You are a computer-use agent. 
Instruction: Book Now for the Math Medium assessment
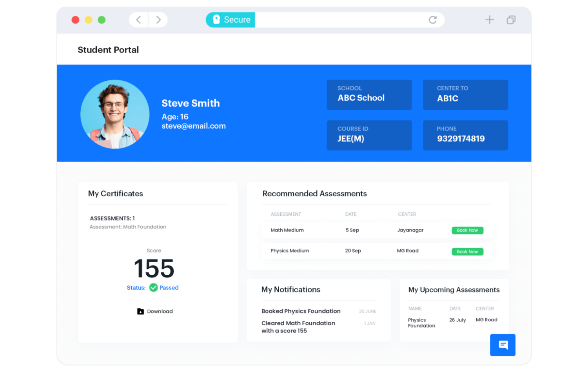[x=467, y=230]
